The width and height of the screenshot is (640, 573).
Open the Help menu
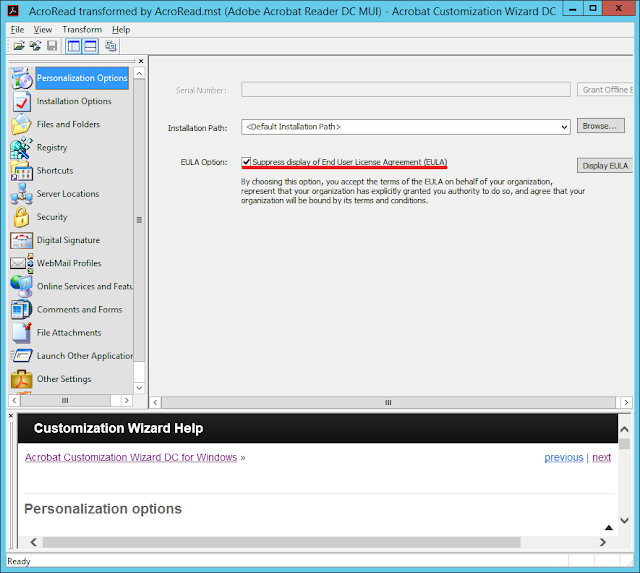tap(121, 30)
